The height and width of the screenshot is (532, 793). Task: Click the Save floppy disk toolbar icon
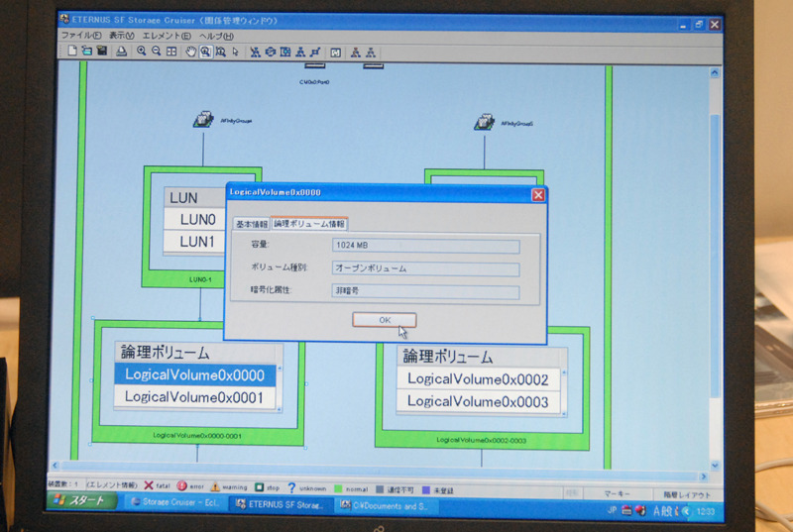[102, 51]
